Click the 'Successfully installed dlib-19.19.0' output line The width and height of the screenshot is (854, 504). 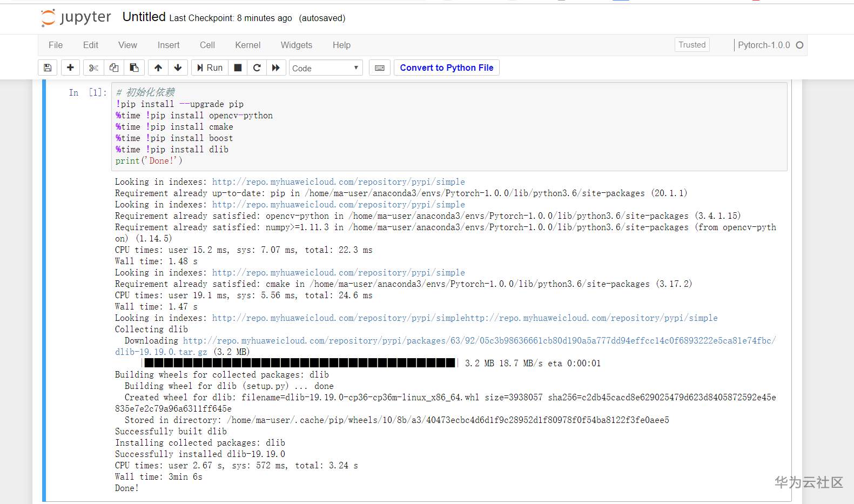[x=200, y=454]
